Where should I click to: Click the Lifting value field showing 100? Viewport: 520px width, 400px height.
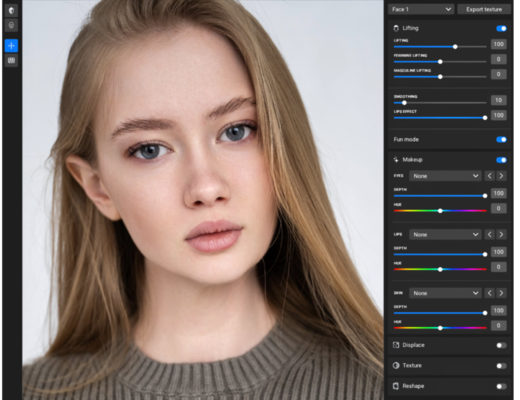click(499, 44)
